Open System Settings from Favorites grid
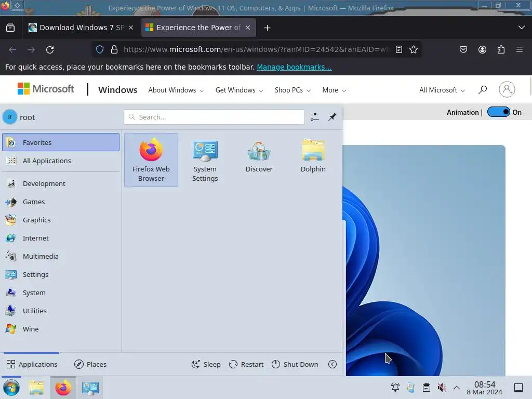This screenshot has height=399, width=532. 205,160
